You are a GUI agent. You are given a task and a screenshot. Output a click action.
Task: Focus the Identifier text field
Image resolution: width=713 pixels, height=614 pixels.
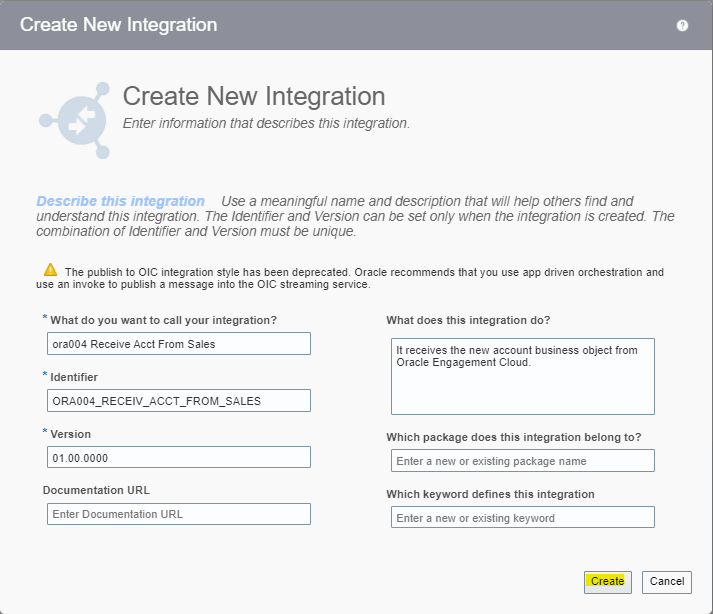pyautogui.click(x=179, y=400)
